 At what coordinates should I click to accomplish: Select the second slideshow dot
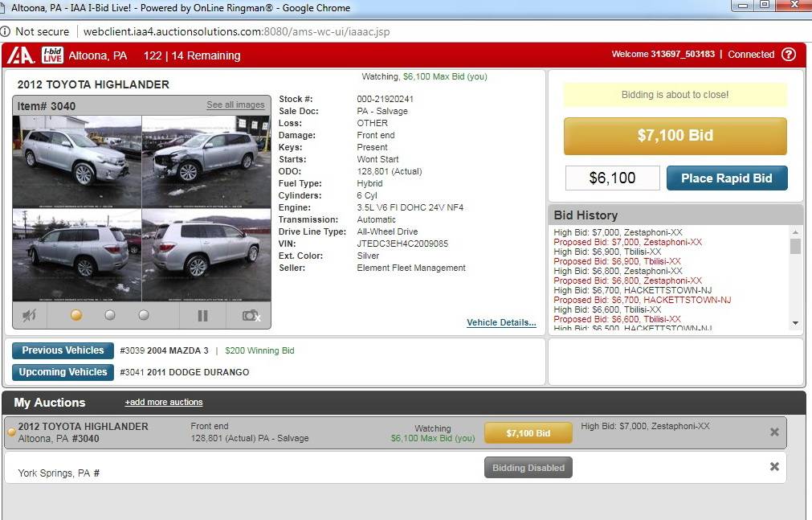(x=110, y=315)
